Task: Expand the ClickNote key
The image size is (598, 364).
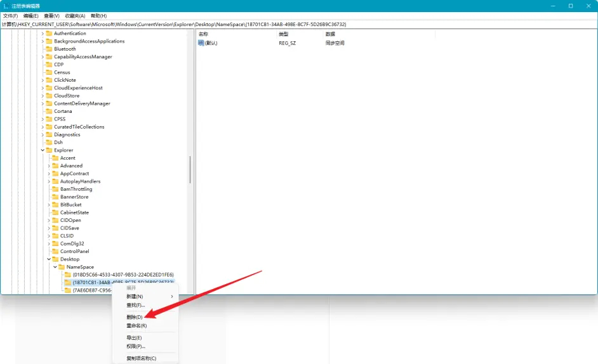Action: [x=43, y=80]
